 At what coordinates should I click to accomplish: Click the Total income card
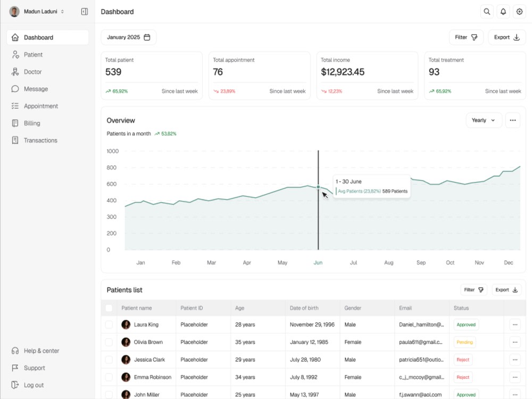tap(367, 76)
